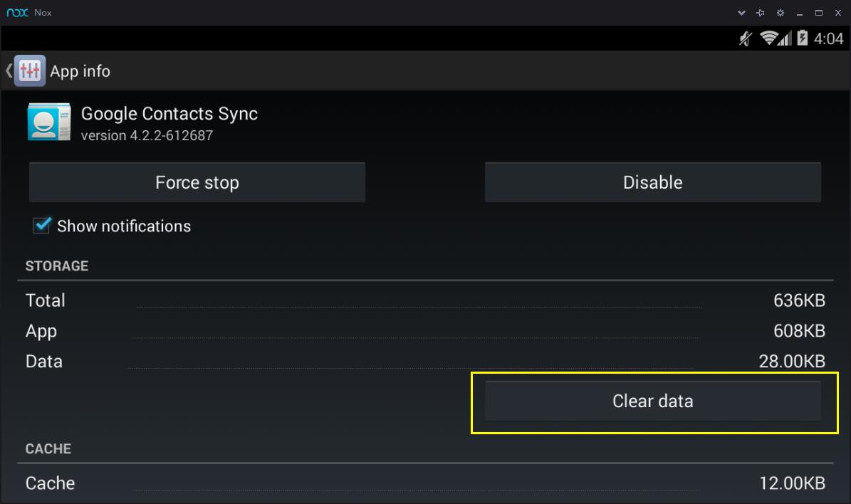
Task: Select the Cache size row
Action: 425,483
